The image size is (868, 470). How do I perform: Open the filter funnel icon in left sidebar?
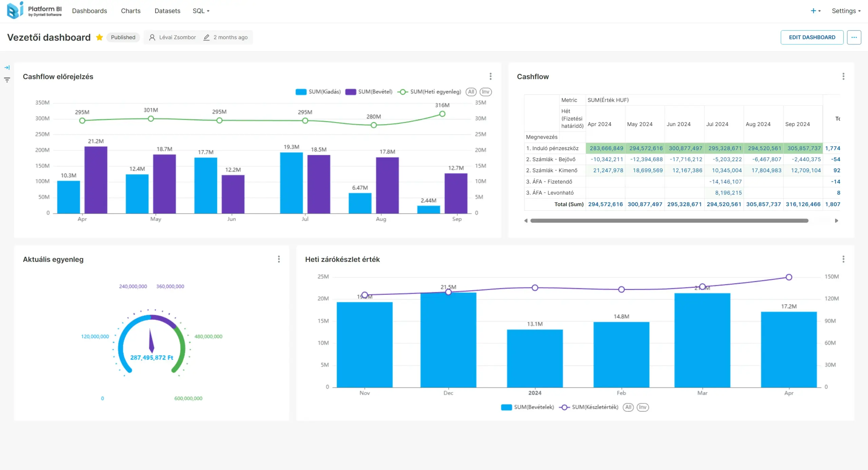7,80
